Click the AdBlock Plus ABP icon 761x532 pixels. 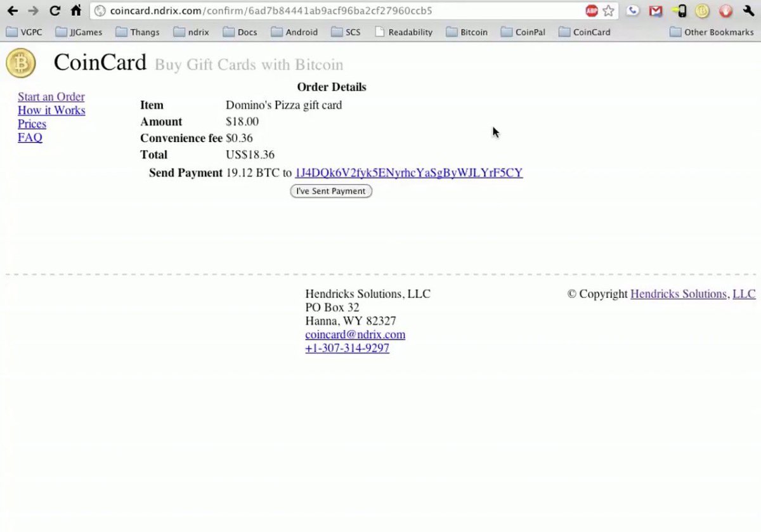pos(591,11)
